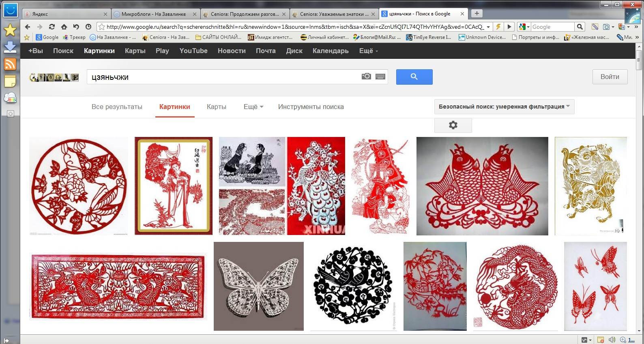Image resolution: width=644 pixels, height=344 pixels.
Task: Open Инструменты поиска options
Action: (311, 107)
